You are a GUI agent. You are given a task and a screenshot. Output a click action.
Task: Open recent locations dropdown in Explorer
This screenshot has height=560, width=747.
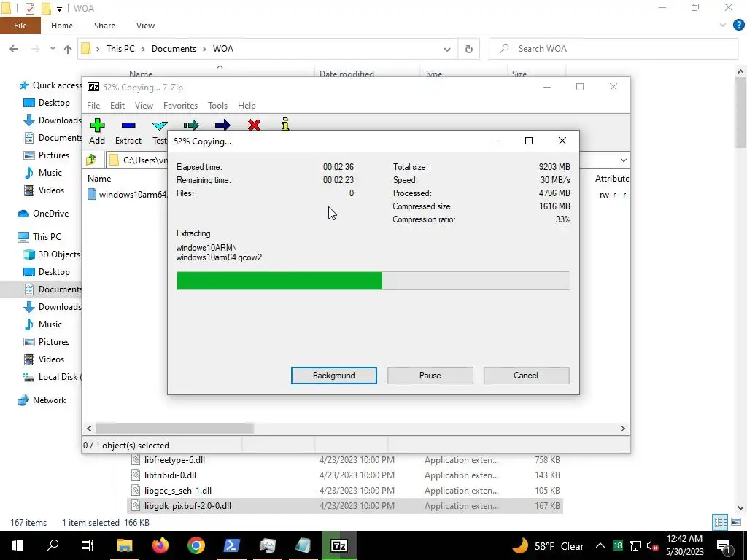click(53, 49)
